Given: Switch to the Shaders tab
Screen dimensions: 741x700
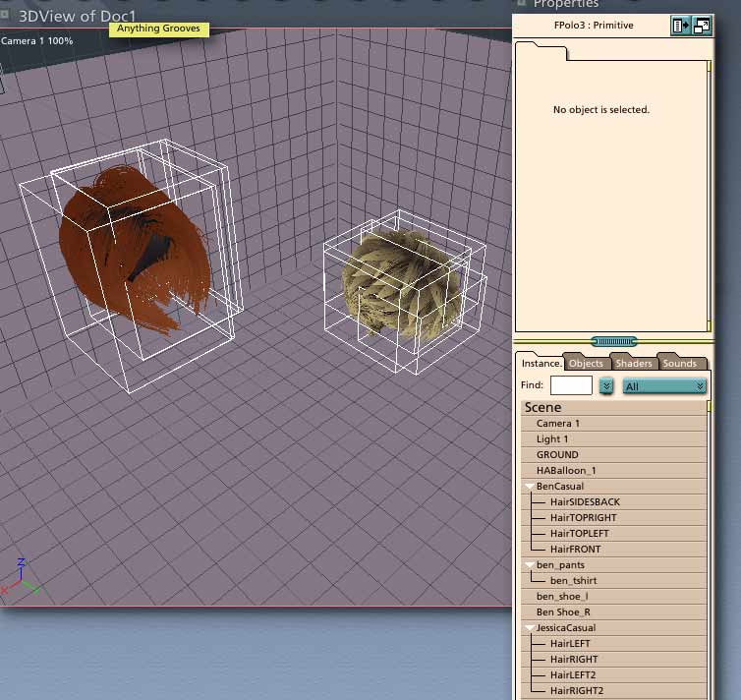Looking at the screenshot, I should tap(634, 364).
